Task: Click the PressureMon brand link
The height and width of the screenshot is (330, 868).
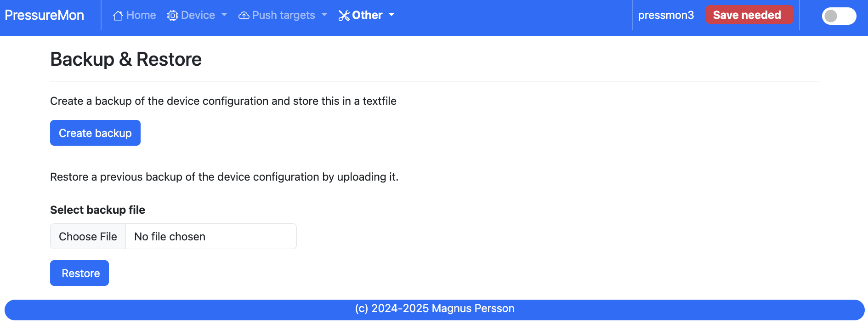Action: click(x=45, y=15)
